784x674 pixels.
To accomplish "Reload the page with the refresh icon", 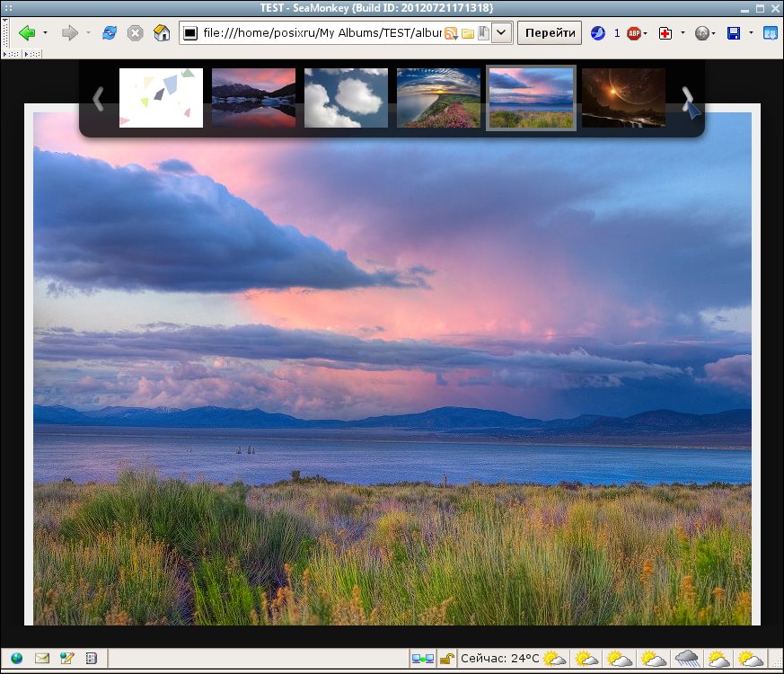I will tap(109, 33).
